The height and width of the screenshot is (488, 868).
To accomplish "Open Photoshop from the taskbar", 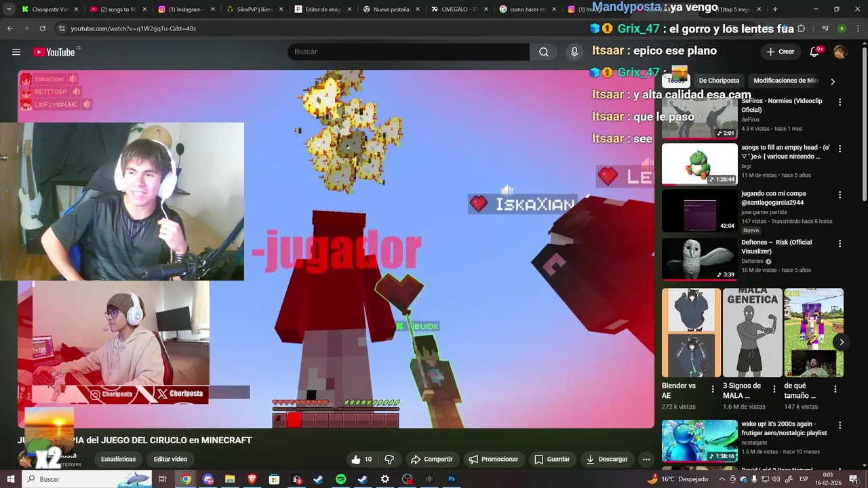I will (452, 479).
